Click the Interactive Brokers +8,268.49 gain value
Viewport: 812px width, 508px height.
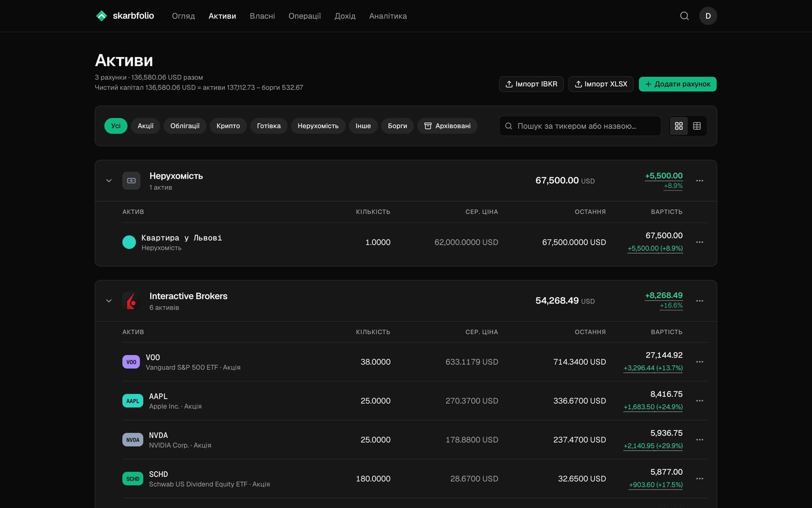[664, 295]
